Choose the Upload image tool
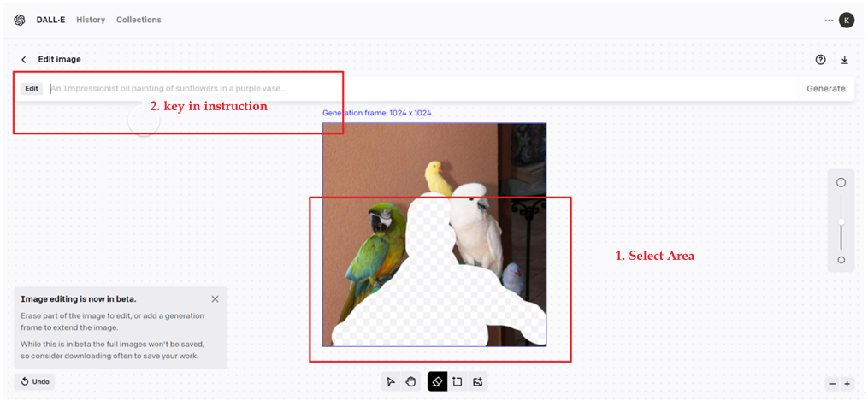The height and width of the screenshot is (401, 868). (478, 381)
